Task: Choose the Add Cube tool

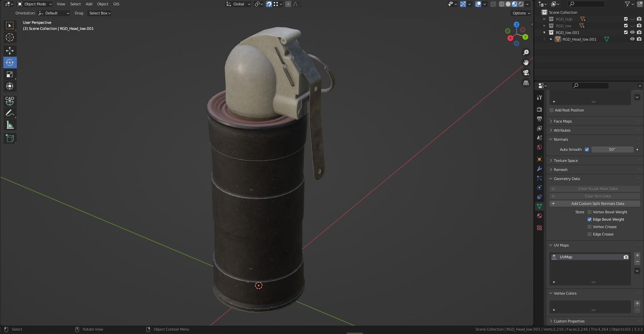Action: [x=10, y=138]
